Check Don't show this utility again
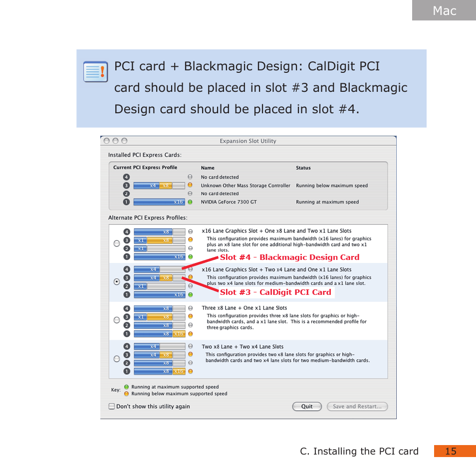The width and height of the screenshot is (476, 476). click(112, 406)
